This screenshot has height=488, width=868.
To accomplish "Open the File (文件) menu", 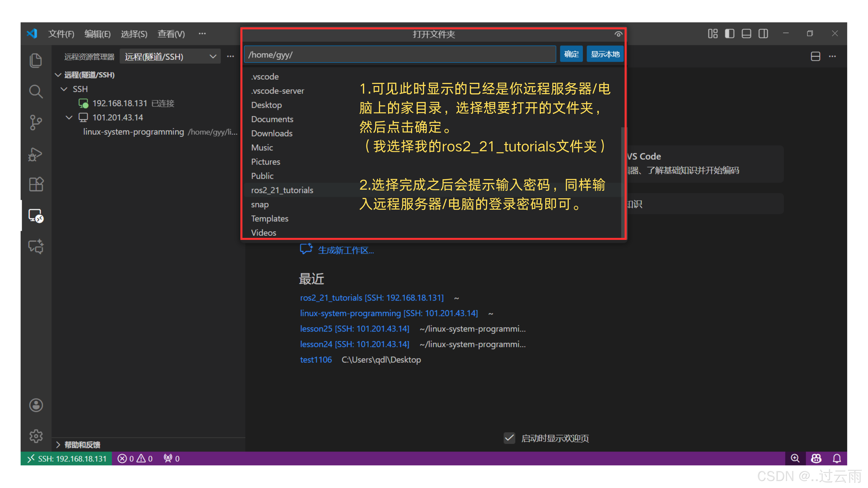I will coord(61,34).
